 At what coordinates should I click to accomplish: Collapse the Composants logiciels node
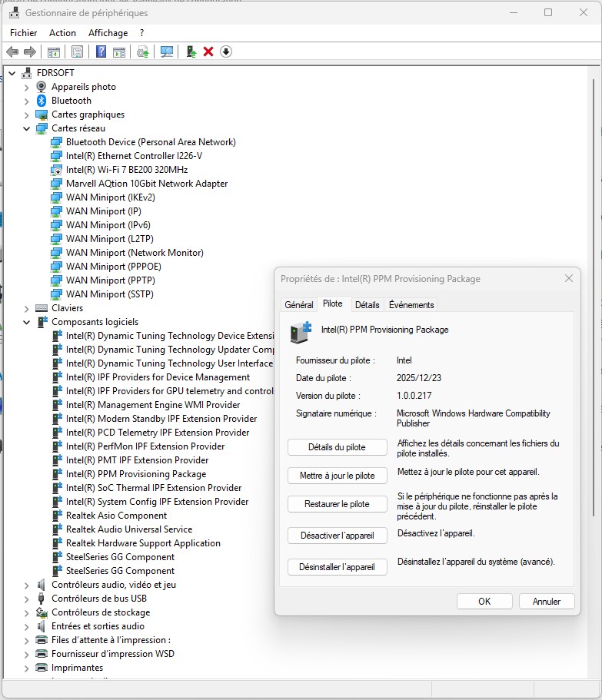(x=26, y=322)
